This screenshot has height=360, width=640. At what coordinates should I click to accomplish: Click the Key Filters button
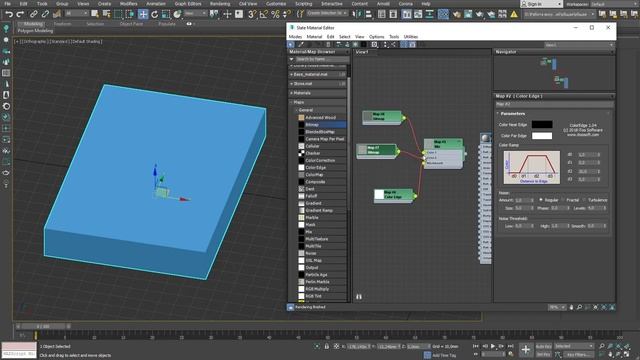(x=577, y=354)
